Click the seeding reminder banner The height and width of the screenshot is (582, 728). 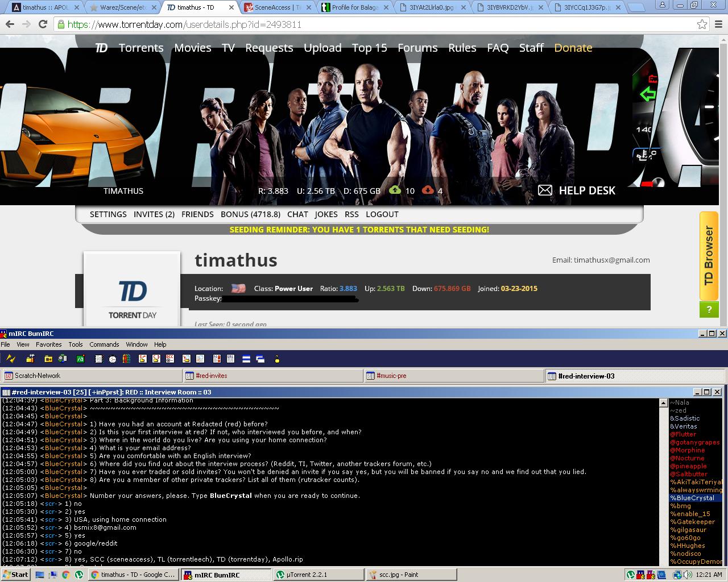359,230
